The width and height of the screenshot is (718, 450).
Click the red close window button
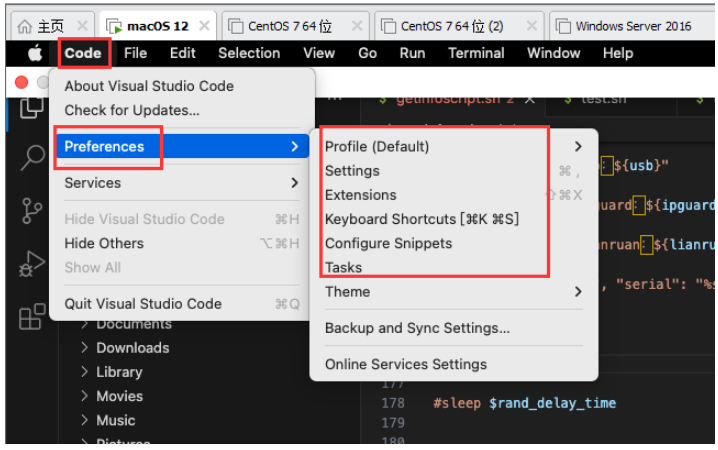click(x=22, y=82)
